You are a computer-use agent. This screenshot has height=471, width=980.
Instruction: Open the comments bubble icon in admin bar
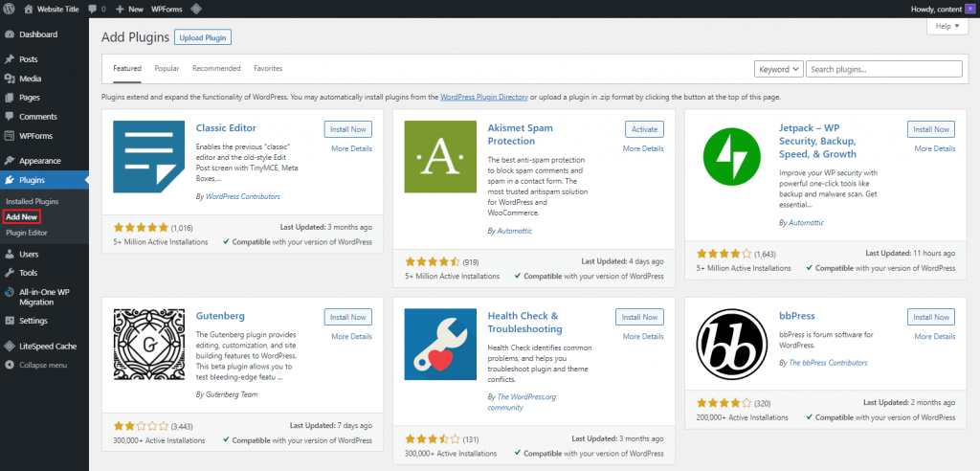[x=93, y=9]
